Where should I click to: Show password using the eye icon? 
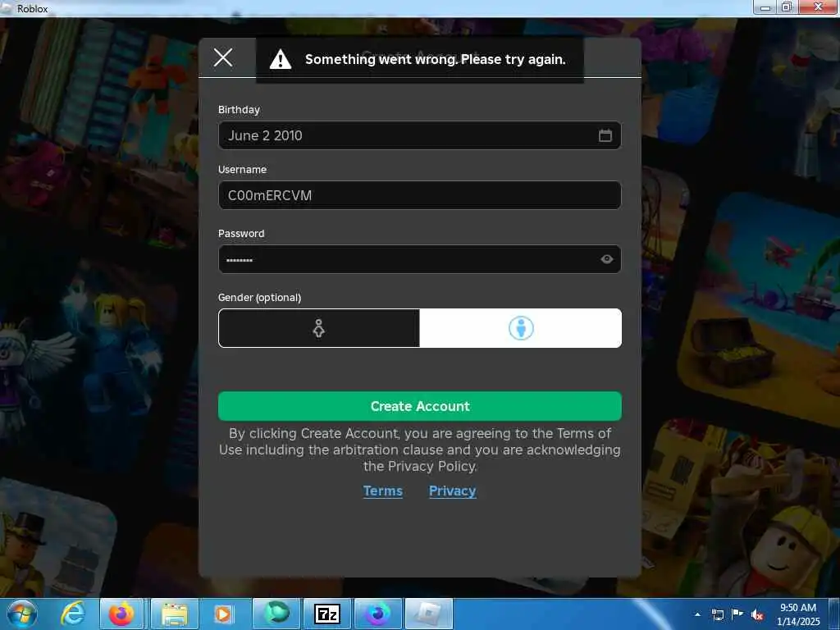(x=606, y=259)
